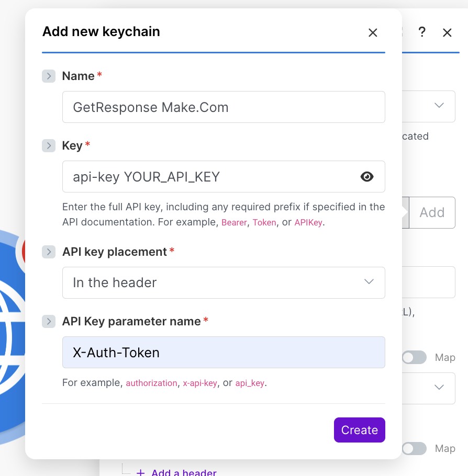Click the Add button
This screenshot has height=476, width=468.
coord(432,212)
